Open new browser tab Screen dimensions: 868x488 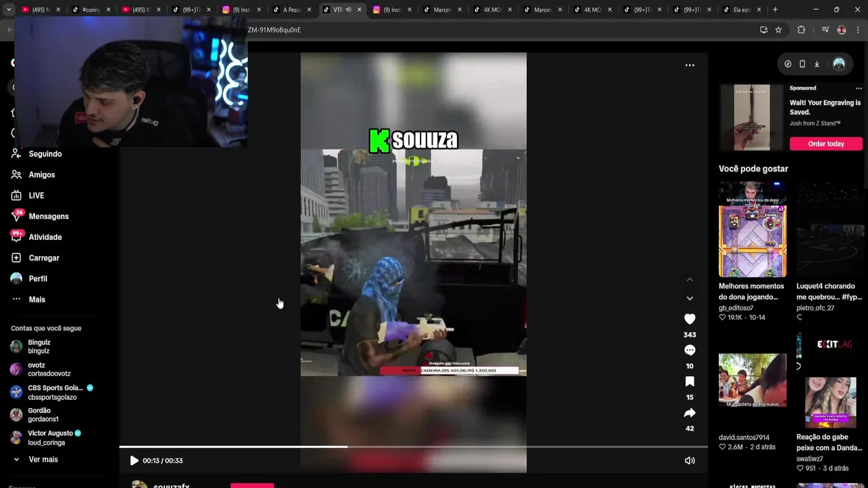(775, 9)
